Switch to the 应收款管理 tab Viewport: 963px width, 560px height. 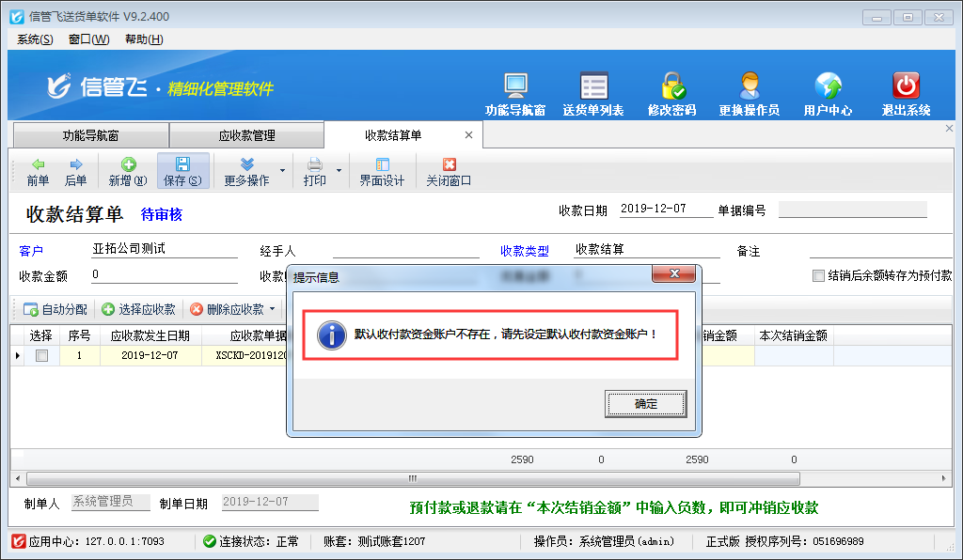coord(246,135)
